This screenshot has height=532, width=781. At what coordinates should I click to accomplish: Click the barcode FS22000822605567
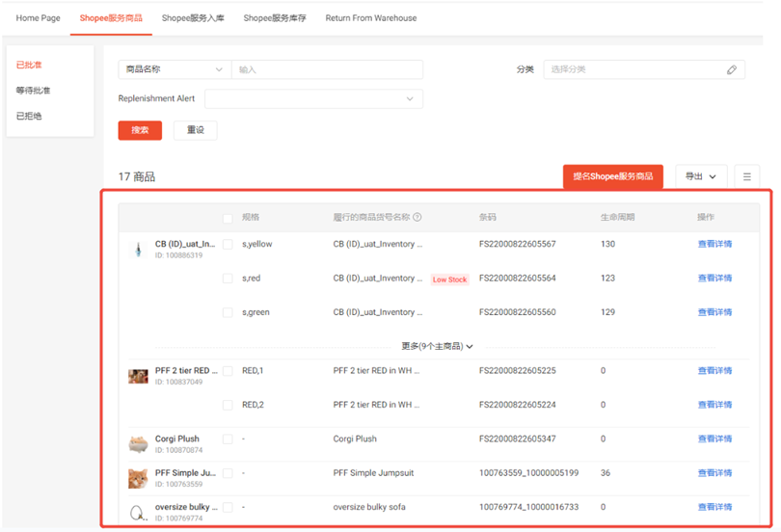(x=518, y=244)
